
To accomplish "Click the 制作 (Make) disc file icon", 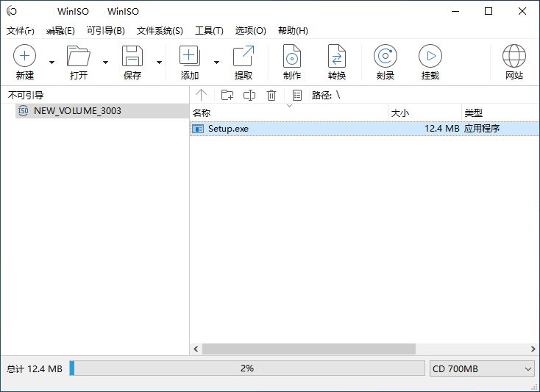I will [291, 56].
